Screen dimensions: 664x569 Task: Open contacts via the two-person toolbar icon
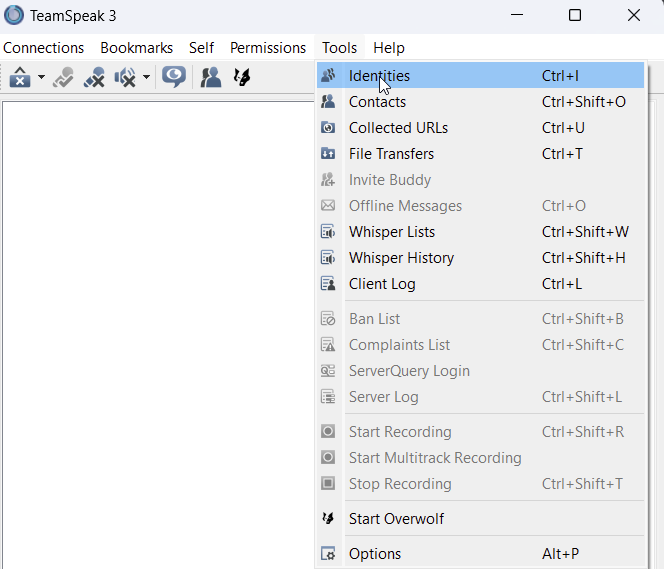click(x=210, y=77)
